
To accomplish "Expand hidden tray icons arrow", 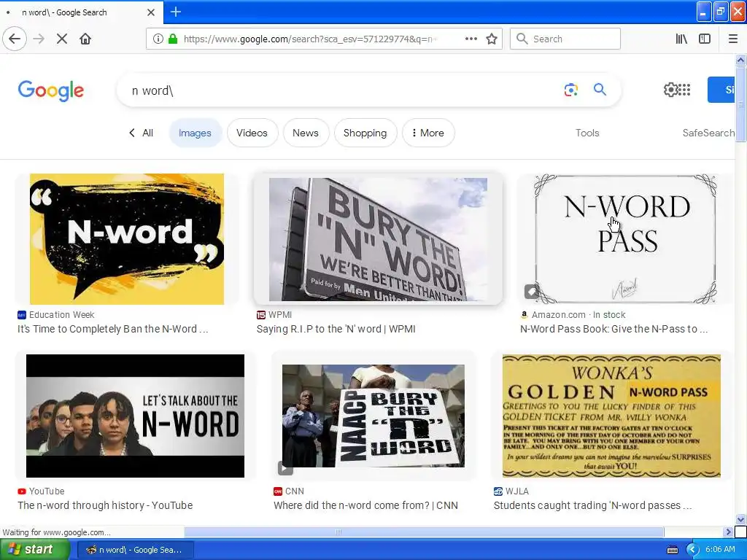I will 692,550.
